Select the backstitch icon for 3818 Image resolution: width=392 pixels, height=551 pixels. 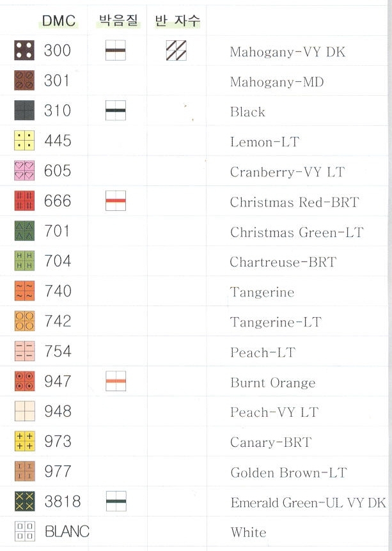point(116,501)
